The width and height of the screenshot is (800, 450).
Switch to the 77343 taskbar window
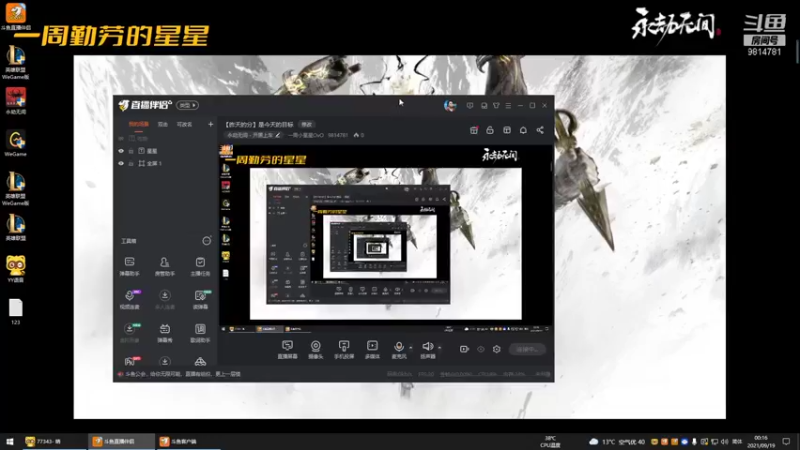pyautogui.click(x=54, y=441)
